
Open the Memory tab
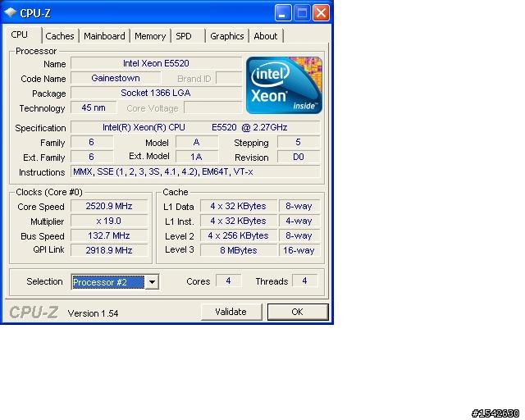coord(150,36)
